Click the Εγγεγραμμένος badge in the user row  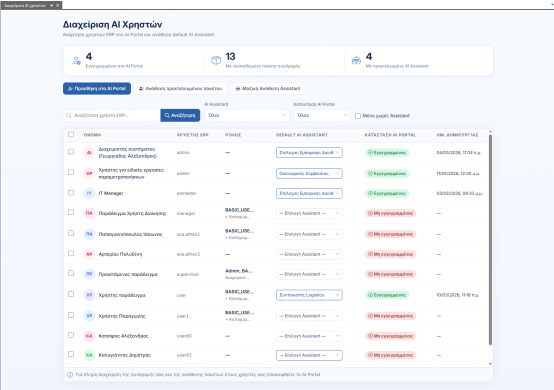click(387, 295)
